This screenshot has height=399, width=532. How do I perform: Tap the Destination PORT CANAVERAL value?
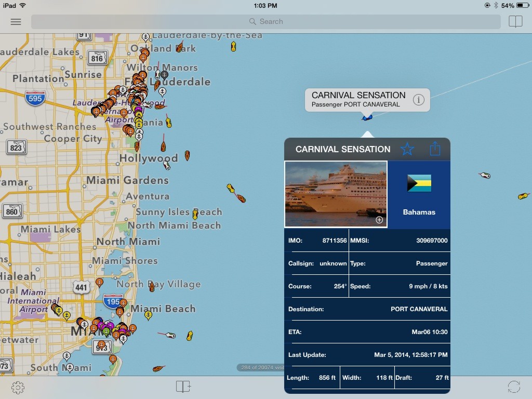click(419, 309)
